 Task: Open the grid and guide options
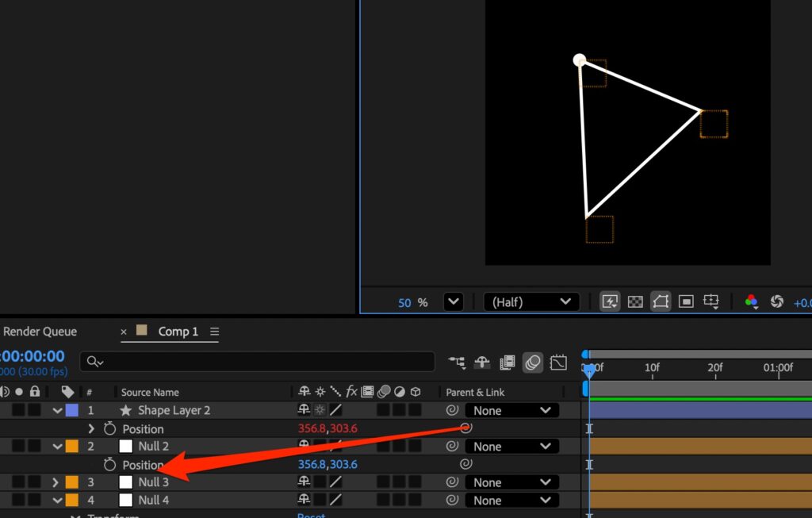(x=712, y=301)
